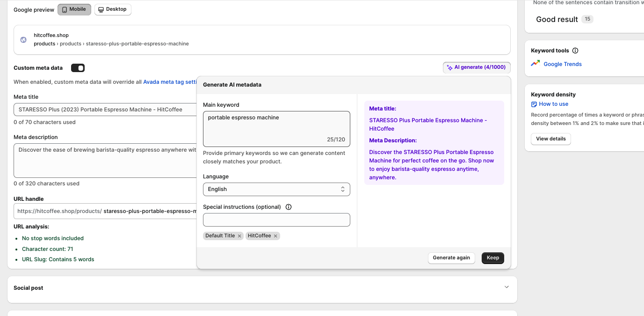This screenshot has height=316, width=644.
Task: Toggle the Custom meta data switch
Action: pos(78,68)
